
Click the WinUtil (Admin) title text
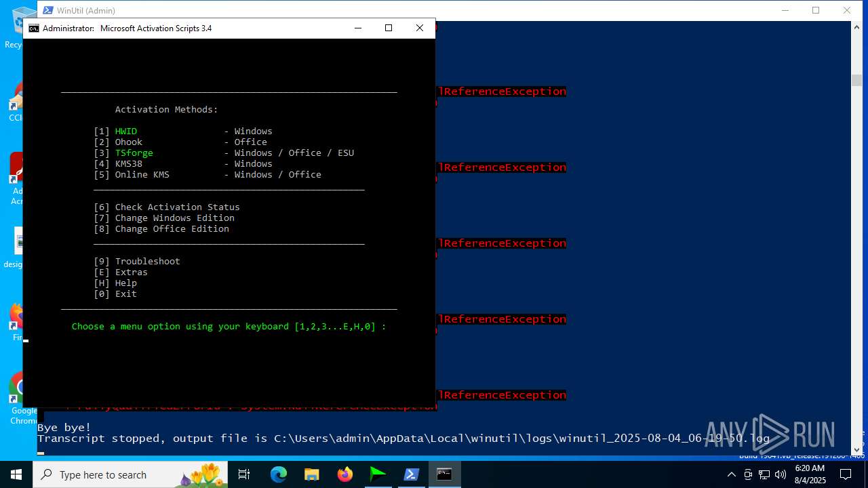click(86, 11)
